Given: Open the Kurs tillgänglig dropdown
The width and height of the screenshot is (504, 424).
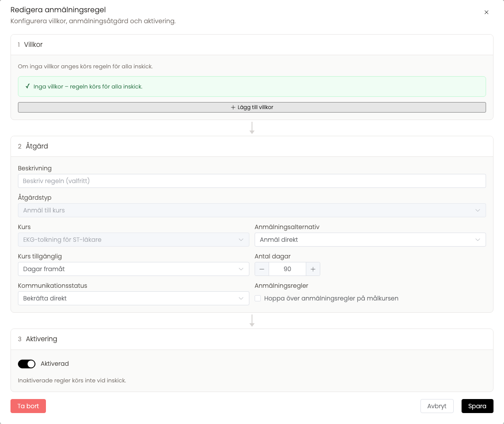Looking at the screenshot, I should pyautogui.click(x=133, y=269).
